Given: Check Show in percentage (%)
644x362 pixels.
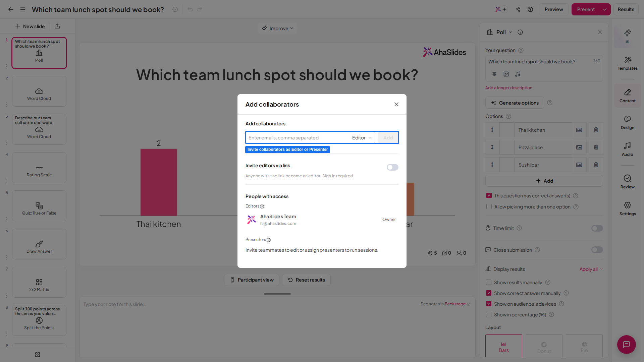Looking at the screenshot, I should tap(489, 314).
